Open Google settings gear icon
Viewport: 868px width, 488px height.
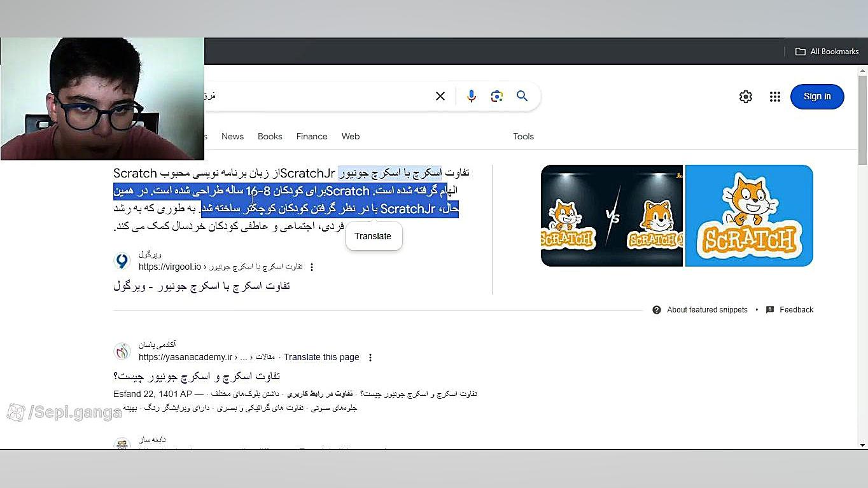[746, 97]
